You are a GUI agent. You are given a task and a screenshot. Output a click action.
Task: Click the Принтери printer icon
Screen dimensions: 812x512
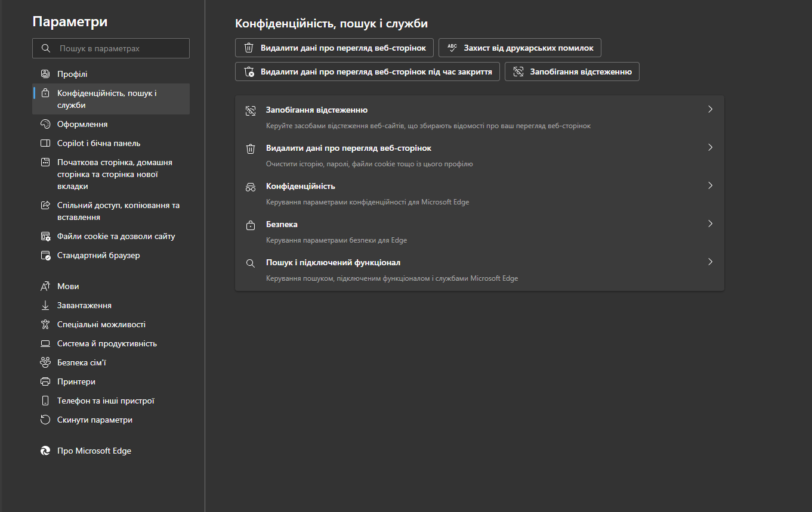tap(45, 381)
